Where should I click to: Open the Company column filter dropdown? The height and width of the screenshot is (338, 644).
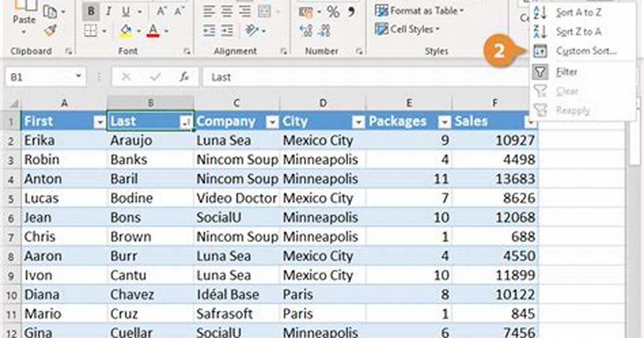[272, 122]
